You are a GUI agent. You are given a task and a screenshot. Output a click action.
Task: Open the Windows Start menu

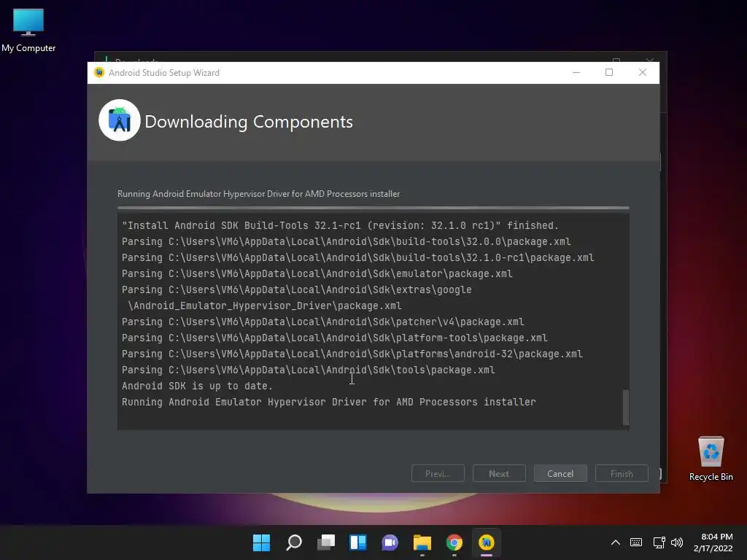(261, 542)
